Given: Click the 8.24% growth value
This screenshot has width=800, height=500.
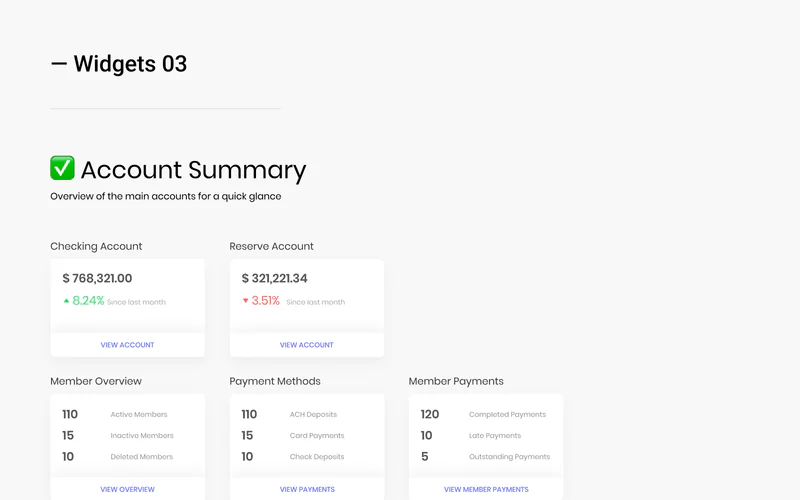Looking at the screenshot, I should [x=88, y=301].
